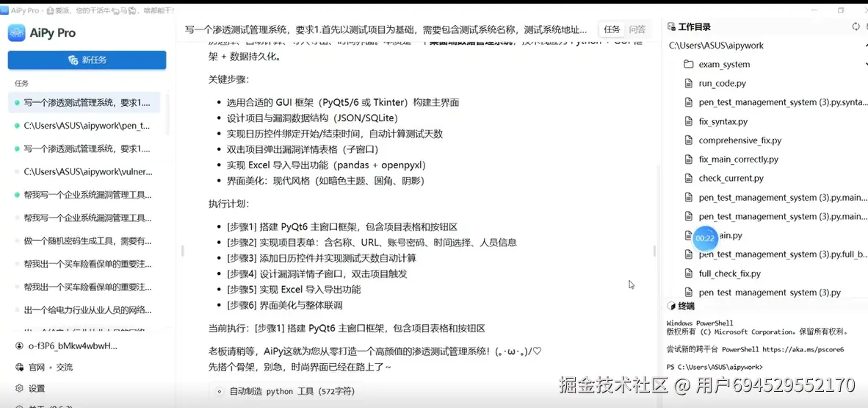The image size is (868, 408).
Task: Click the circle icon of 自动制造 python 工具
Action: point(220,391)
